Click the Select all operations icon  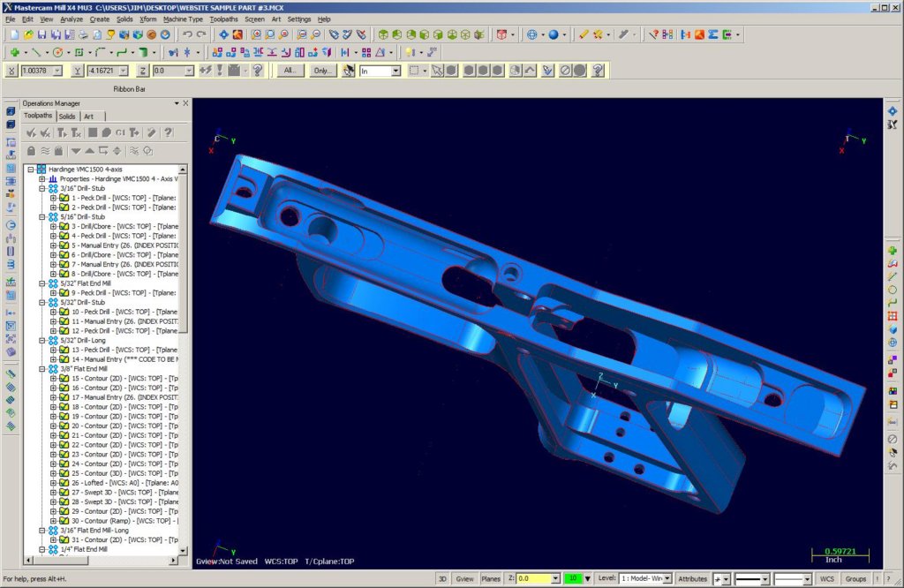coord(31,132)
